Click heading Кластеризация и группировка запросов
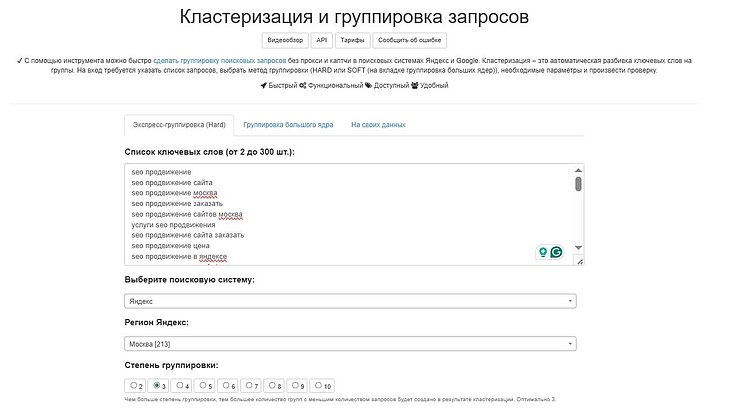This screenshot has height=413, width=751. click(x=354, y=17)
